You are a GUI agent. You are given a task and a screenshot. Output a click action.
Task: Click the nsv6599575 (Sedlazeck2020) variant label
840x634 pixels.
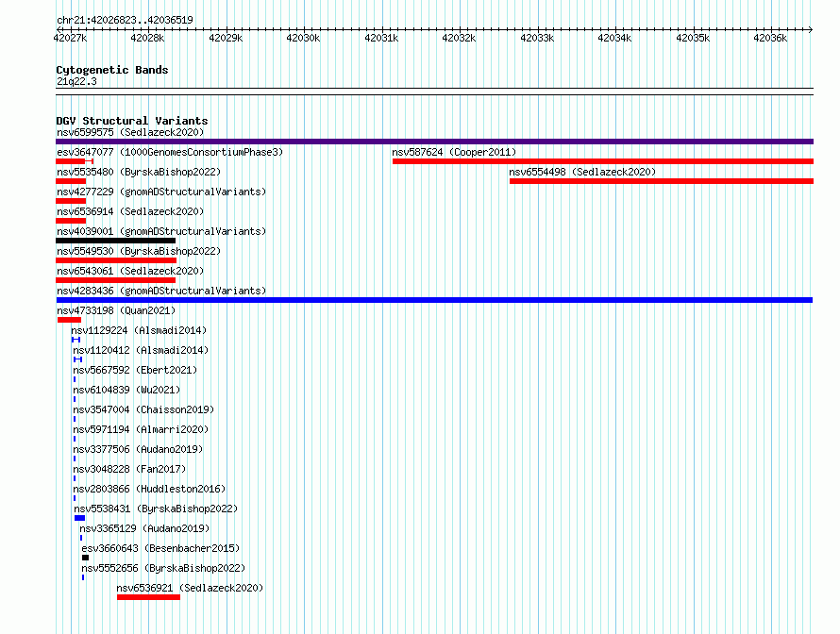pyautogui.click(x=130, y=132)
